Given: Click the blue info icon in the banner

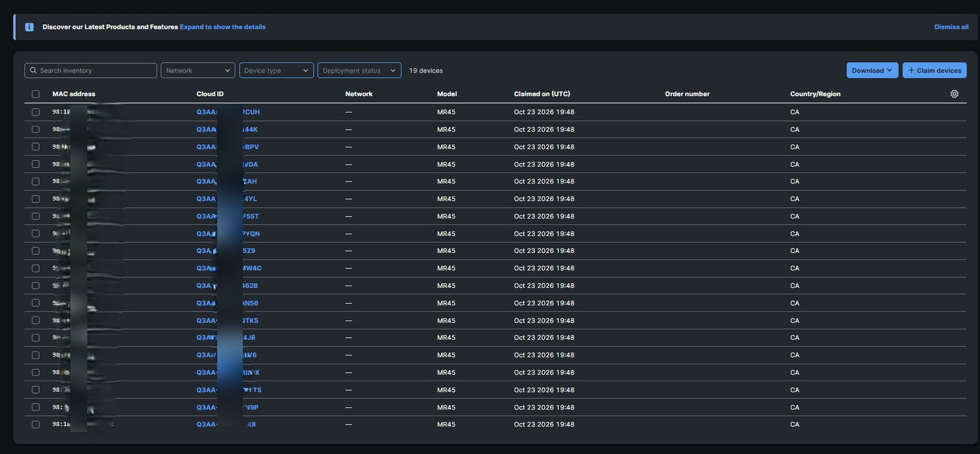Looking at the screenshot, I should 29,27.
